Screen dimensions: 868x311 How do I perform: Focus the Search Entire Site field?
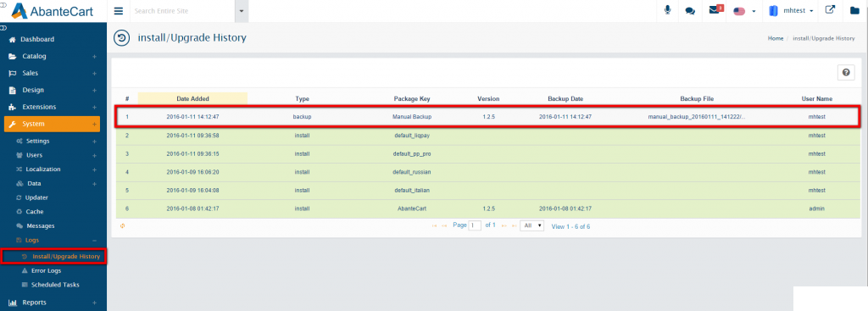[183, 11]
